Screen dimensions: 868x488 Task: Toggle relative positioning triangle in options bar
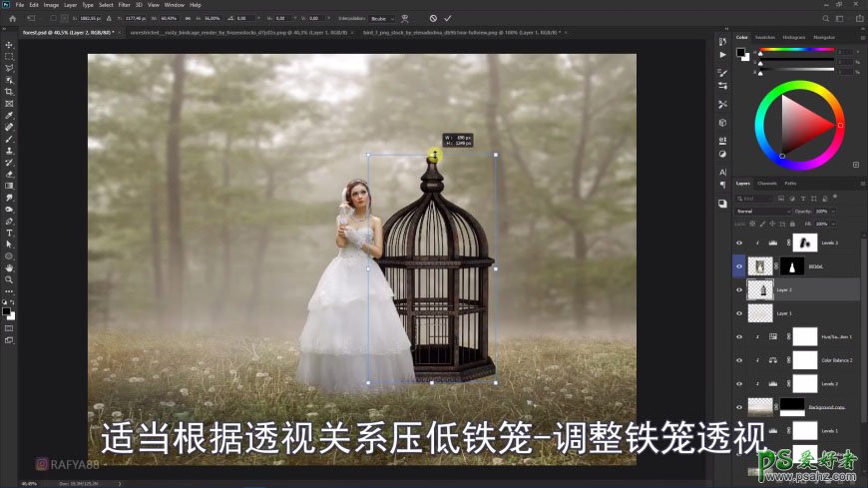click(109, 18)
